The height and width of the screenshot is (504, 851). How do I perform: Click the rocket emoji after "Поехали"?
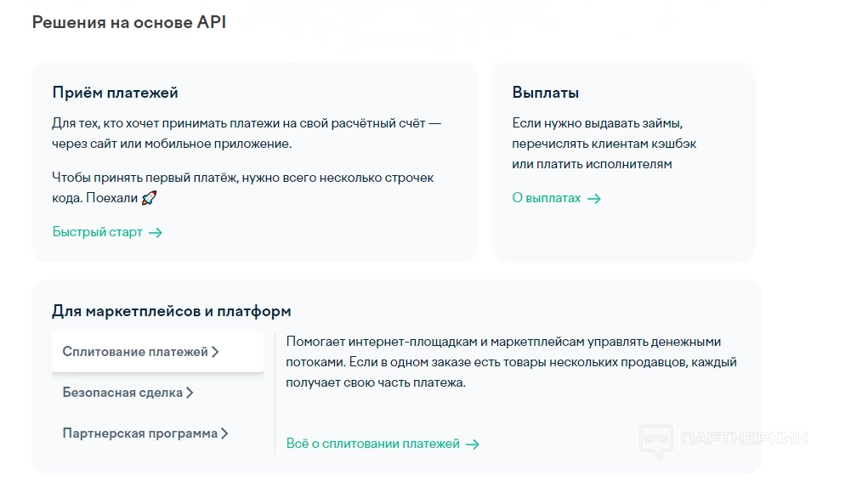pos(150,198)
